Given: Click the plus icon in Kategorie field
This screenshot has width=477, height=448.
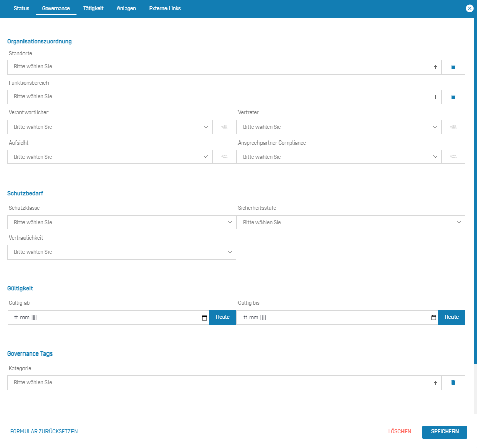Looking at the screenshot, I should point(435,383).
